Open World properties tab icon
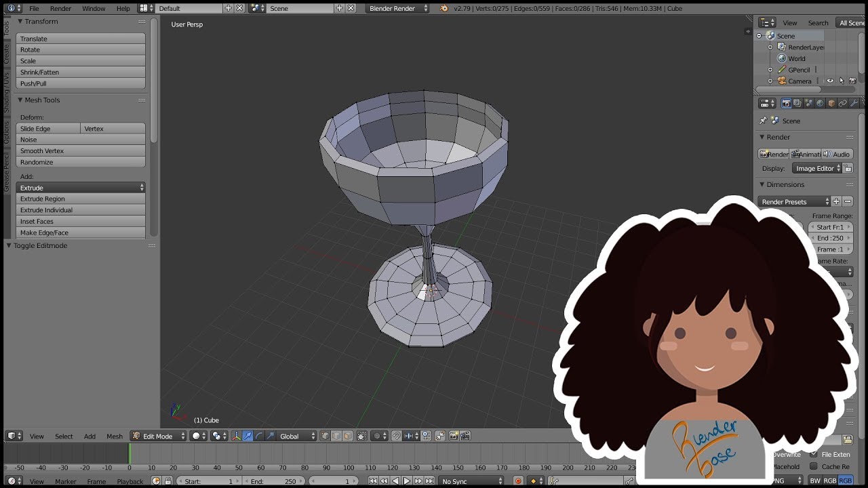868x488 pixels. (x=820, y=103)
